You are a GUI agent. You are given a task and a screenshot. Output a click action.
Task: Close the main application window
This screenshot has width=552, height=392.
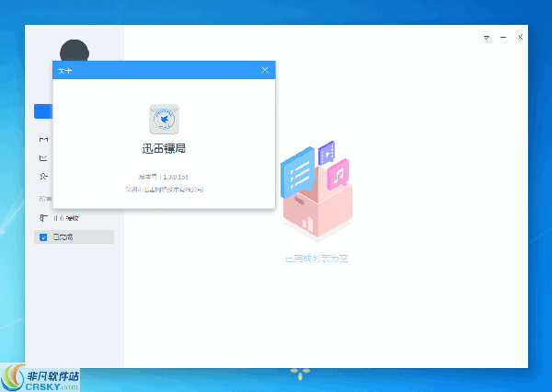520,37
